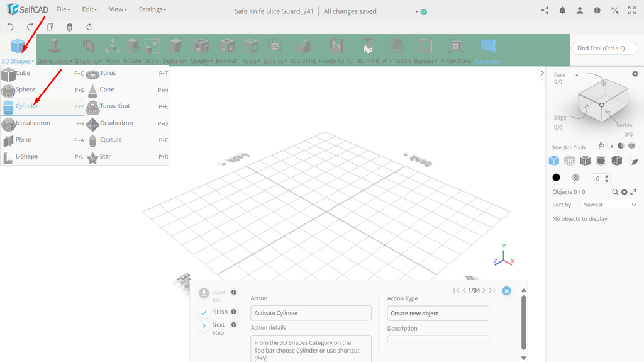Open the Modify menu
This screenshot has height=362, width=644.
coord(201,51)
